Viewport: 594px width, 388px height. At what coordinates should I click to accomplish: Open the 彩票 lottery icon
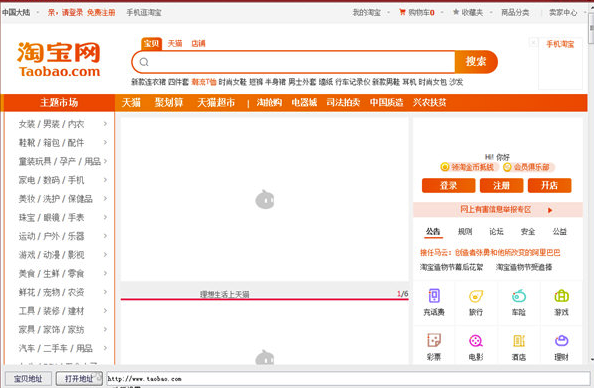pos(434,340)
